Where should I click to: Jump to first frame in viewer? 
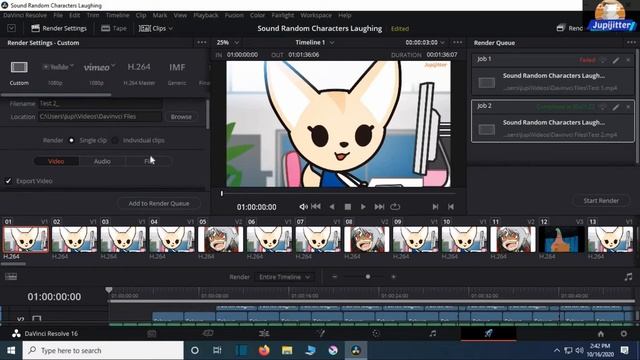coord(316,207)
